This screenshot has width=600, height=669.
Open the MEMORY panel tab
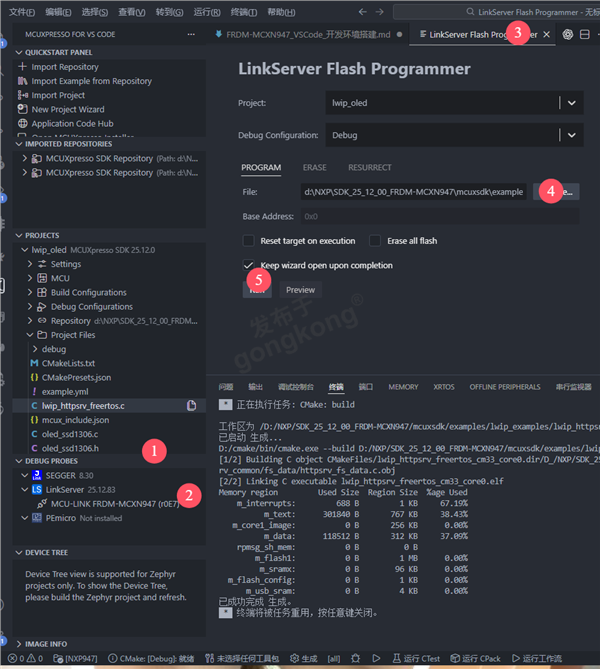coord(403,387)
